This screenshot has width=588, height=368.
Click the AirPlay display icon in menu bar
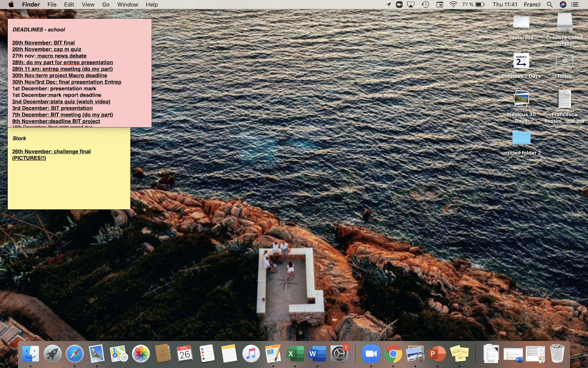pyautogui.click(x=411, y=4)
